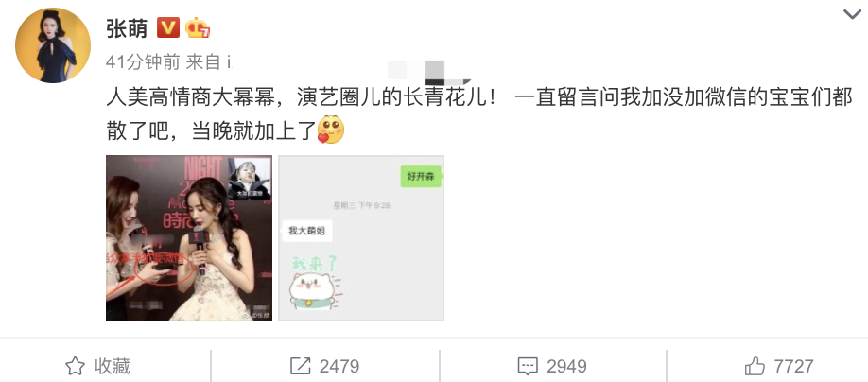
Task: Click the 收藏 favorite label
Action: point(112,366)
